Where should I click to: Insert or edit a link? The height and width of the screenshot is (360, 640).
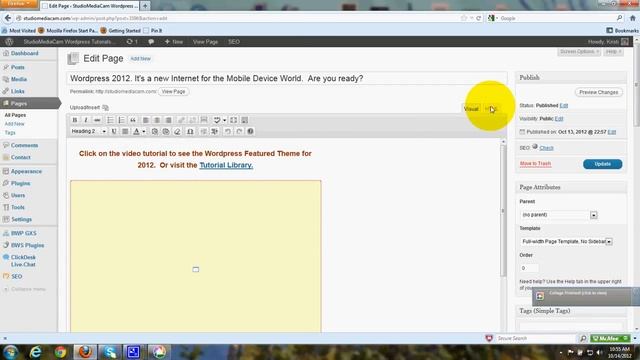(181, 120)
